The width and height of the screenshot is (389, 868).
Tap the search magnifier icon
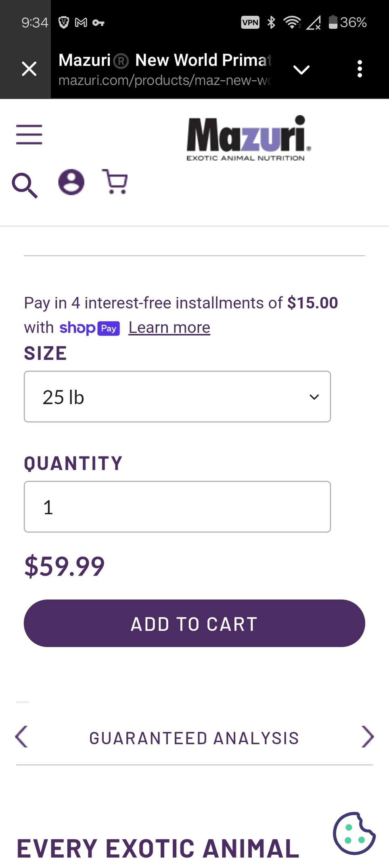[25, 185]
